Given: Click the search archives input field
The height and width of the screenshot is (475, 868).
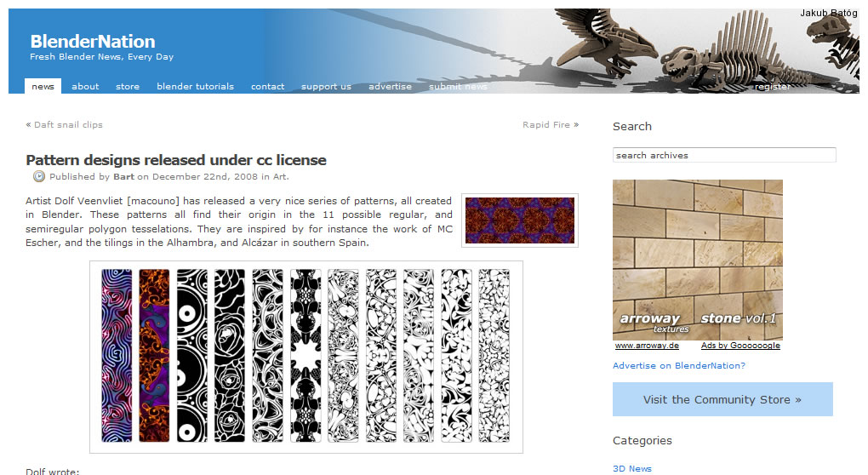Looking at the screenshot, I should click(x=724, y=156).
